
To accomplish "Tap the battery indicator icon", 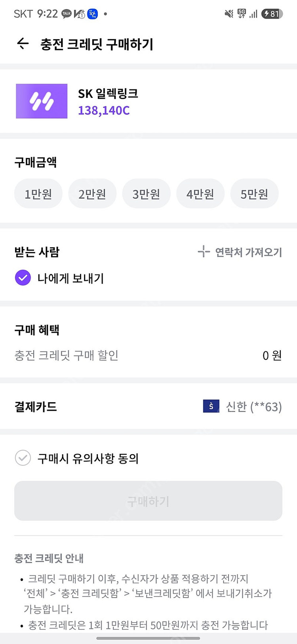I will pyautogui.click(x=272, y=14).
